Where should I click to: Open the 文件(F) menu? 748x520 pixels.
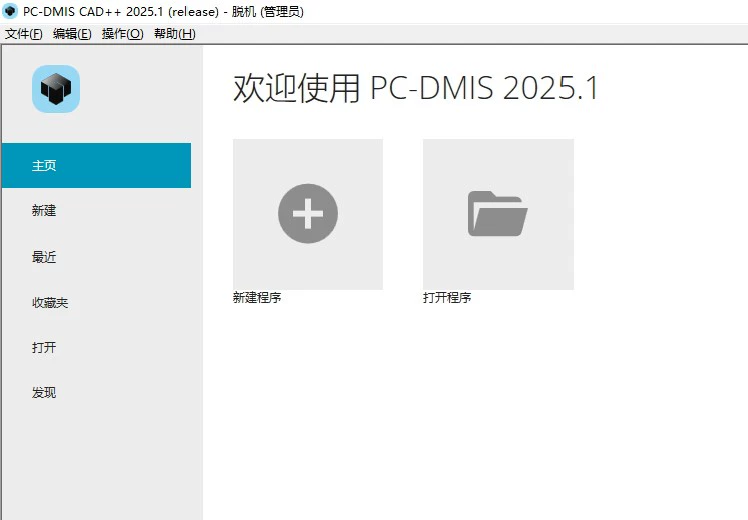[x=23, y=34]
